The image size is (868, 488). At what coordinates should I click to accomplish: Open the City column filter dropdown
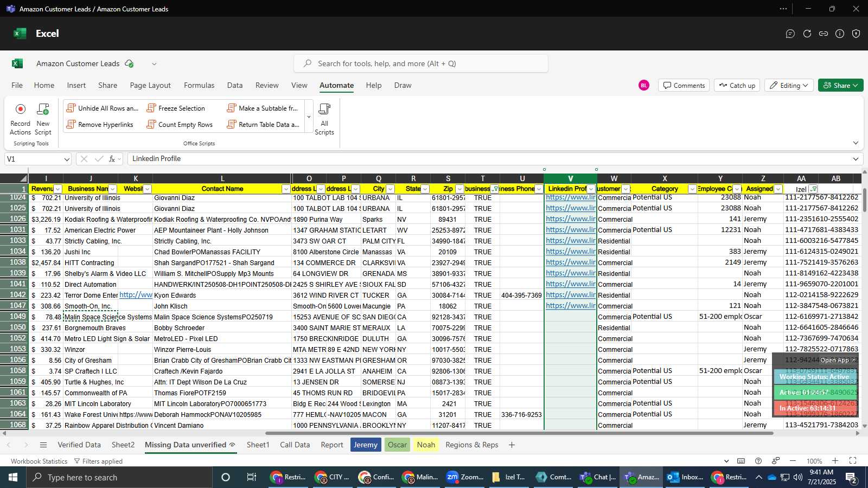coord(390,189)
